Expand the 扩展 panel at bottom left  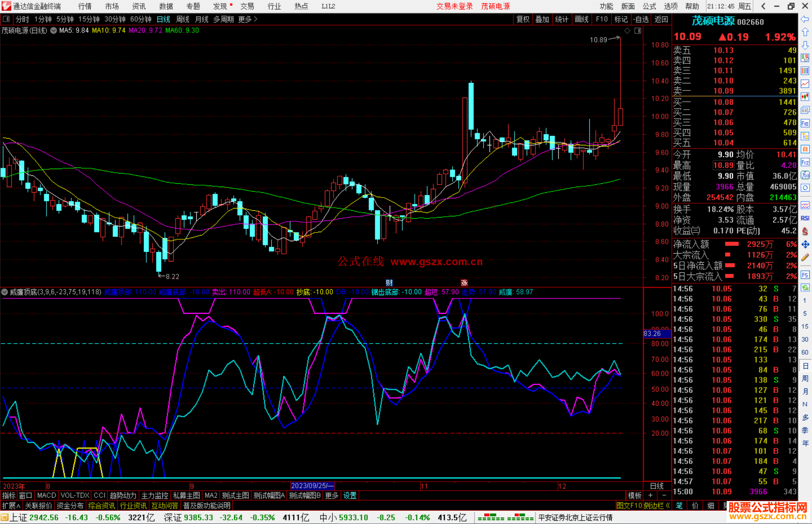pyautogui.click(x=11, y=506)
